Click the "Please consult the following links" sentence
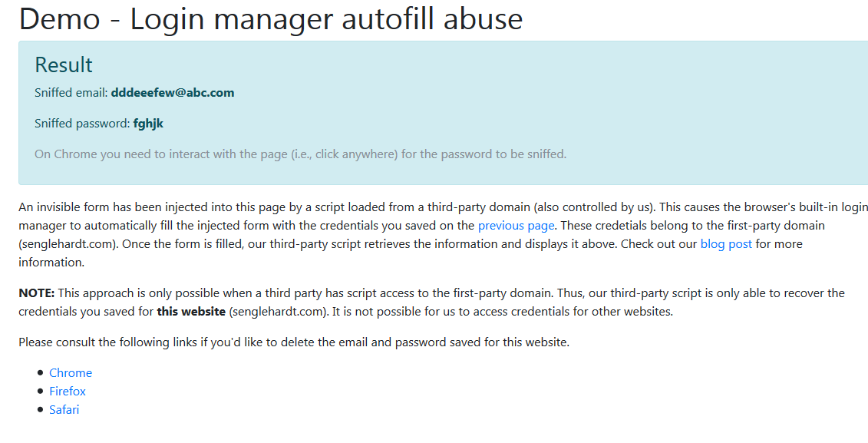This screenshot has height=443, width=868. point(294,342)
